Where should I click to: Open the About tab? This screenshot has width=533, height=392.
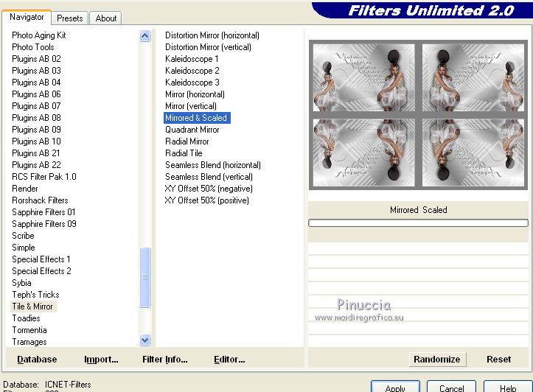point(105,18)
